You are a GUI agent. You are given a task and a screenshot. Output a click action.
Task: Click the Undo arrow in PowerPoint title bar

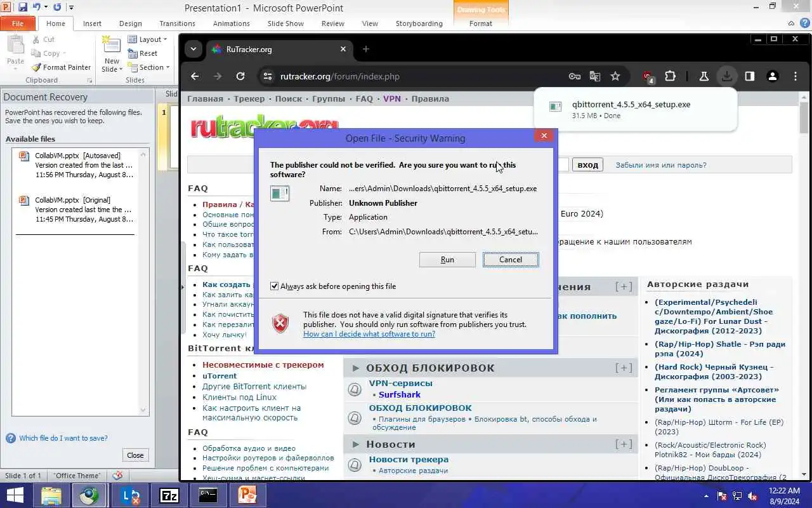tap(36, 8)
